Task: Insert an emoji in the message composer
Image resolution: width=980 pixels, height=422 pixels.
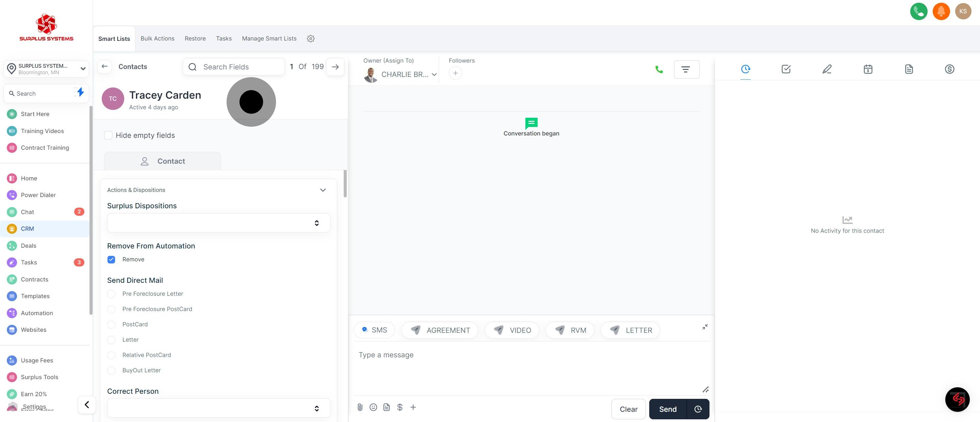Action: 373,407
